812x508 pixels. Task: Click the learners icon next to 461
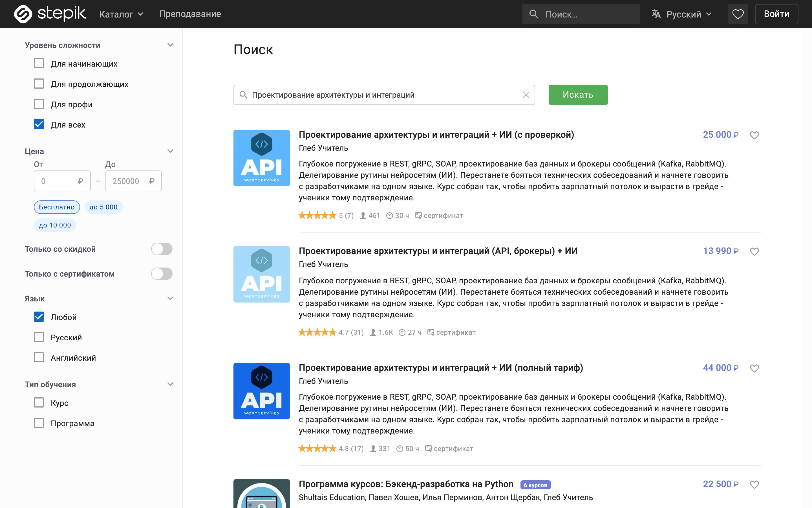363,216
